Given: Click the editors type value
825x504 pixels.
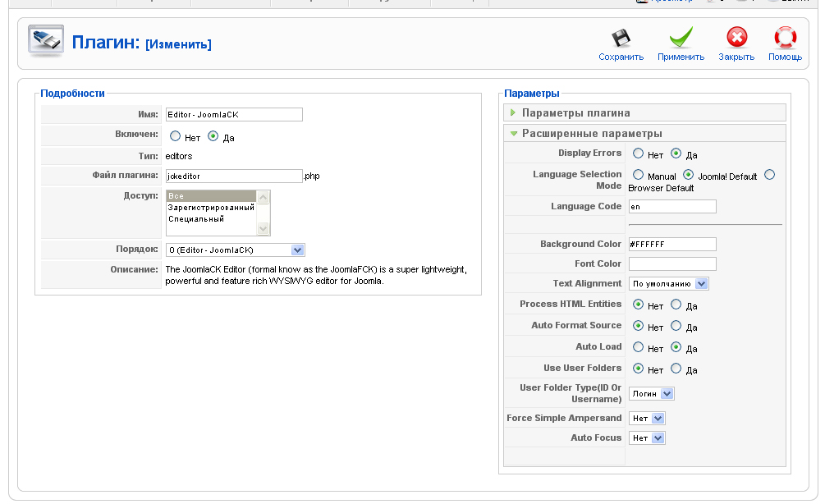Looking at the screenshot, I should click(179, 156).
